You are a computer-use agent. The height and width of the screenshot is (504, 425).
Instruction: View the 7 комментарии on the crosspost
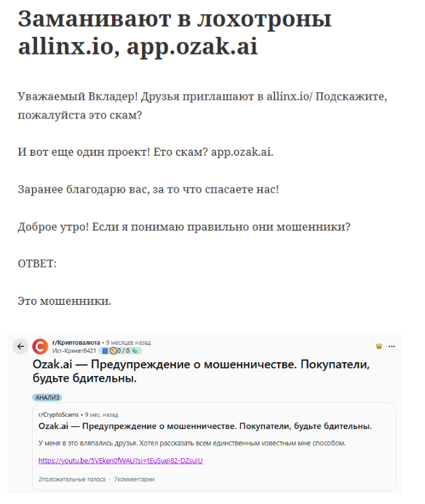pyautogui.click(x=134, y=479)
